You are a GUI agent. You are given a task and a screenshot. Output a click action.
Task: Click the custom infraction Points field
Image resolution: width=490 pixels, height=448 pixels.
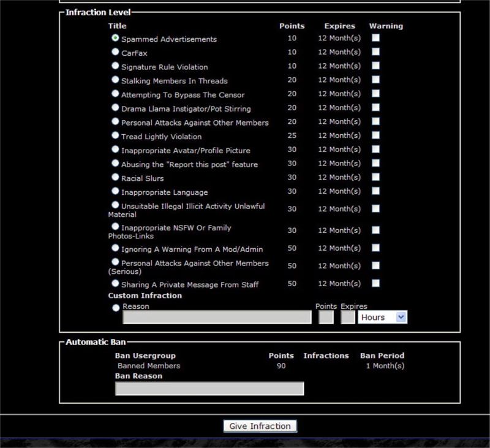tap(326, 317)
